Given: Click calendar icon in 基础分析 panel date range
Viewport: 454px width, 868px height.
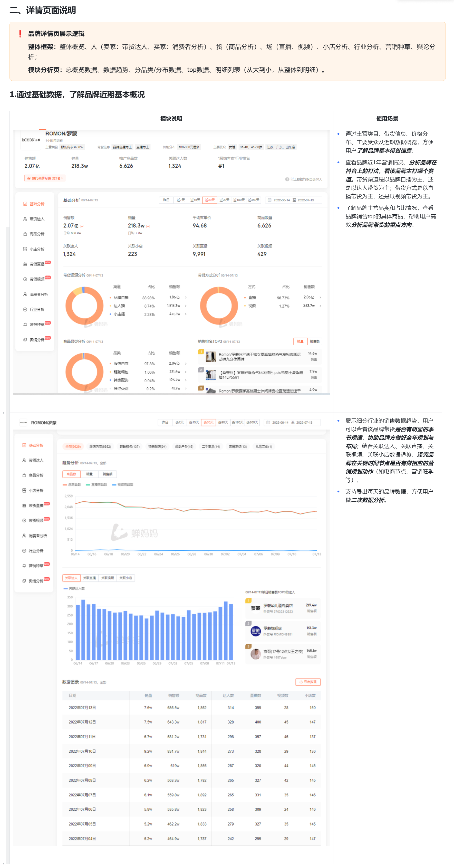Looking at the screenshot, I should pyautogui.click(x=269, y=200).
